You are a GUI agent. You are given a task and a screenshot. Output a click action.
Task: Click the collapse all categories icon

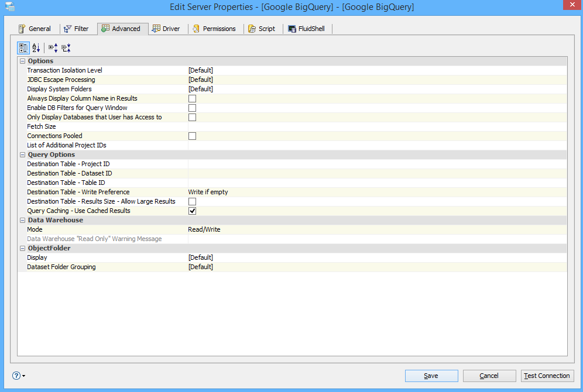[x=66, y=48]
